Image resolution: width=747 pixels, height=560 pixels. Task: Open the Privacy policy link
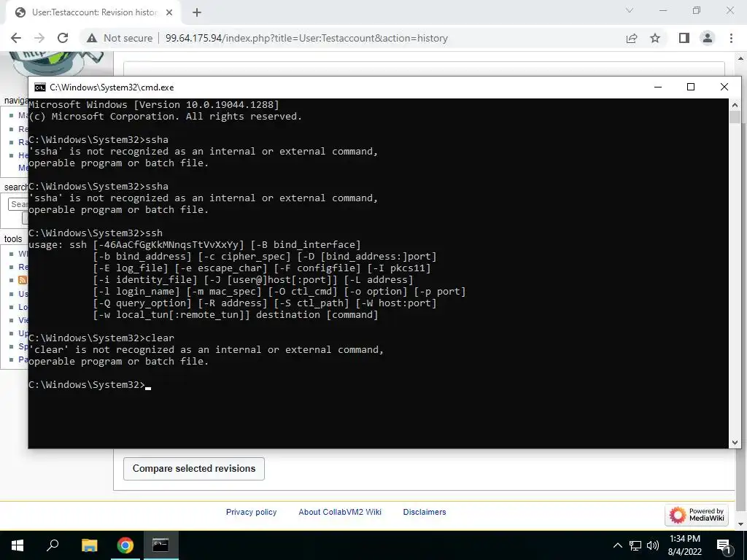(x=251, y=512)
